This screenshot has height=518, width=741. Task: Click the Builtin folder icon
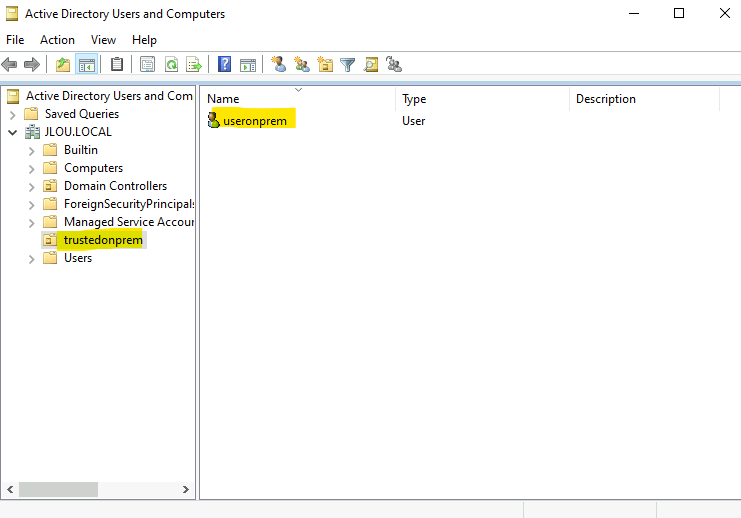click(x=50, y=150)
